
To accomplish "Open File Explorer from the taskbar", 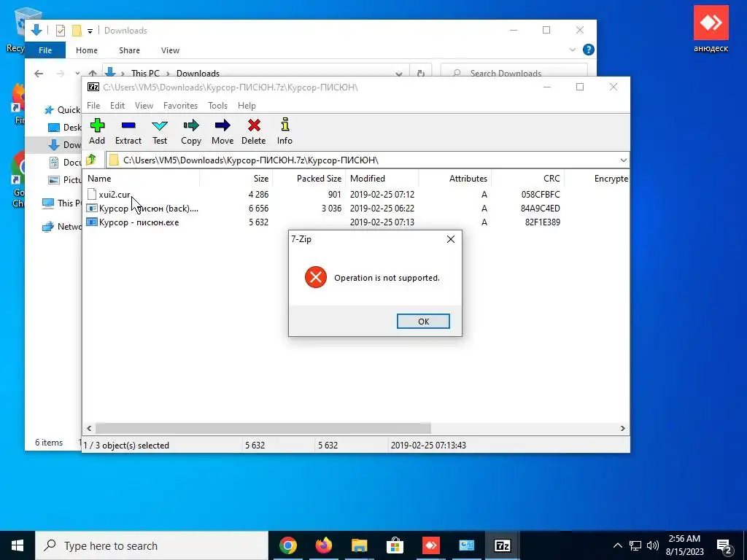I will pos(359,545).
